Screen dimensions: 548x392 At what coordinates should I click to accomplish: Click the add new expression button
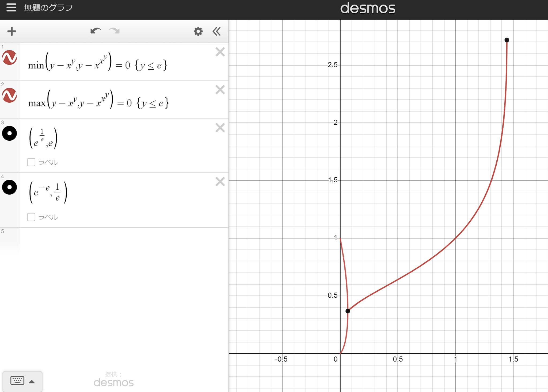(12, 31)
